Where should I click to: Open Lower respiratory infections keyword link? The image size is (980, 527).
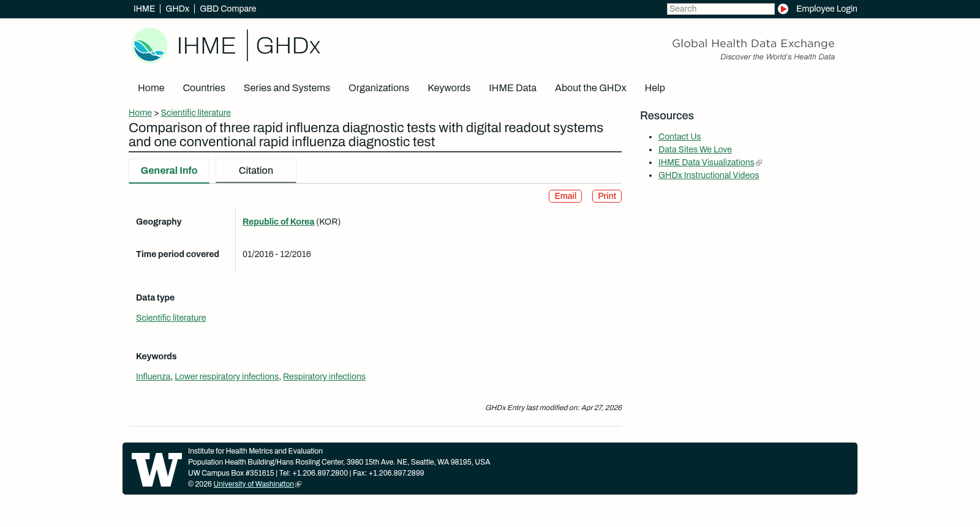coord(227,376)
